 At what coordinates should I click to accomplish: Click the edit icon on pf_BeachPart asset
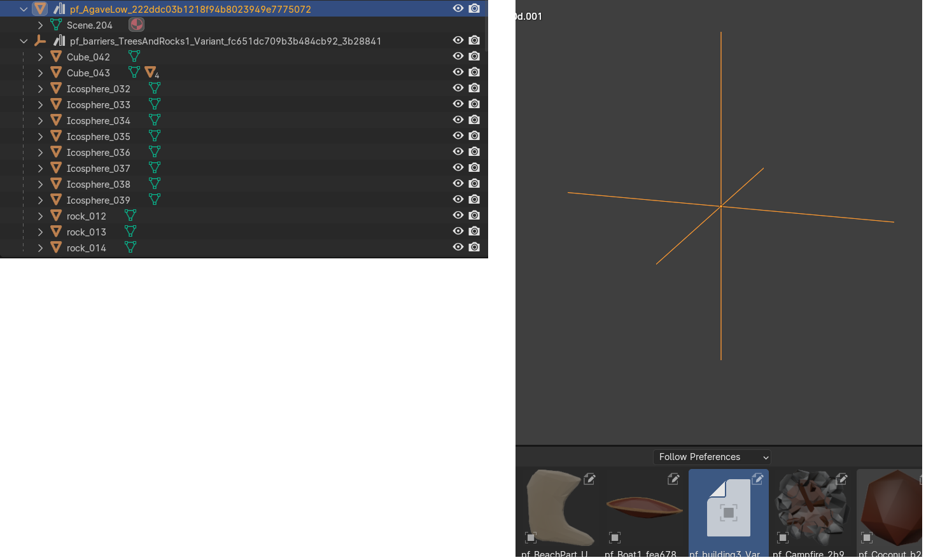coord(589,479)
